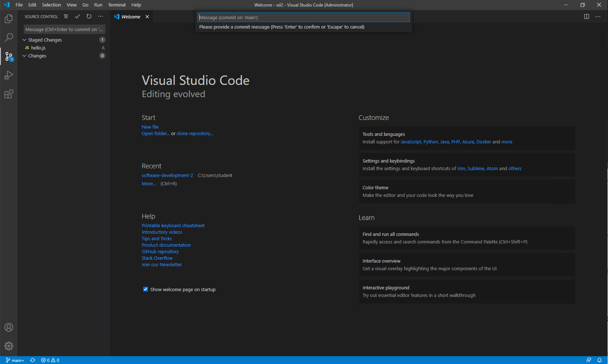Close the Welcome tab
Screen dimensions: 608x364
(147, 17)
